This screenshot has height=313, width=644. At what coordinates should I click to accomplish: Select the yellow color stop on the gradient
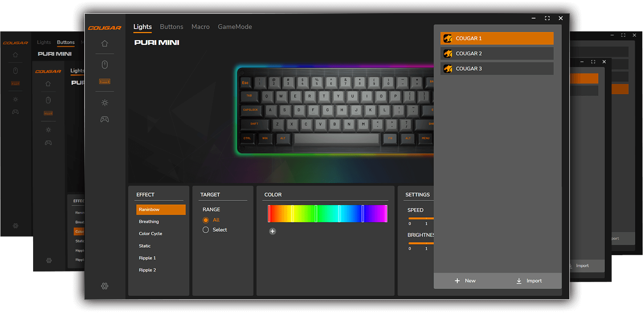coord(292,214)
